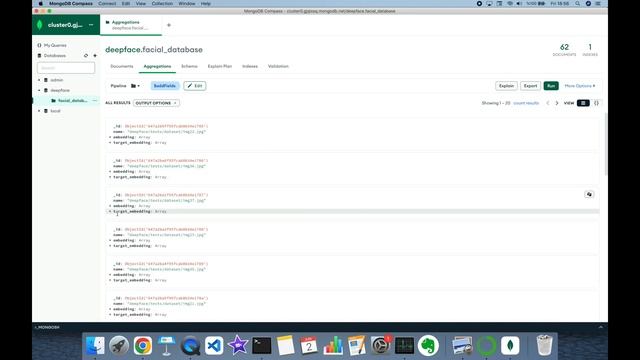Expand the admin database in the sidebar
Image resolution: width=640 pixels, height=360 pixels.
click(39, 80)
